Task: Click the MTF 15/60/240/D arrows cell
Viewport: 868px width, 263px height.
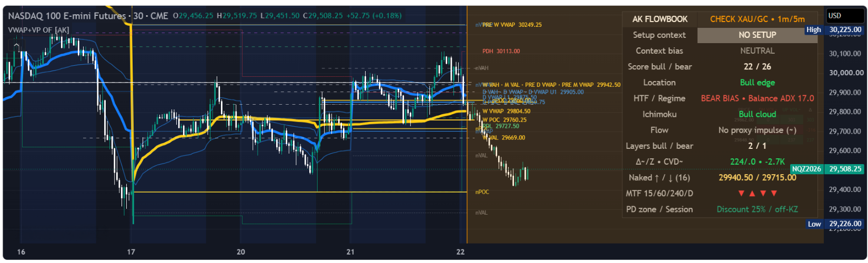Action: [x=757, y=193]
